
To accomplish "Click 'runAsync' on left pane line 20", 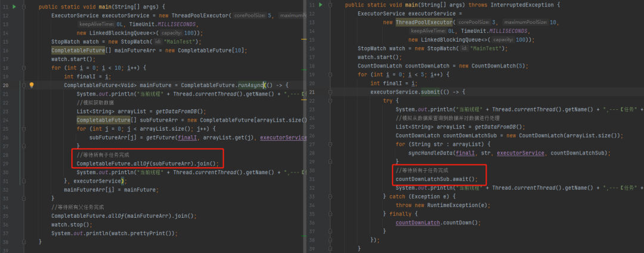I will (250, 85).
